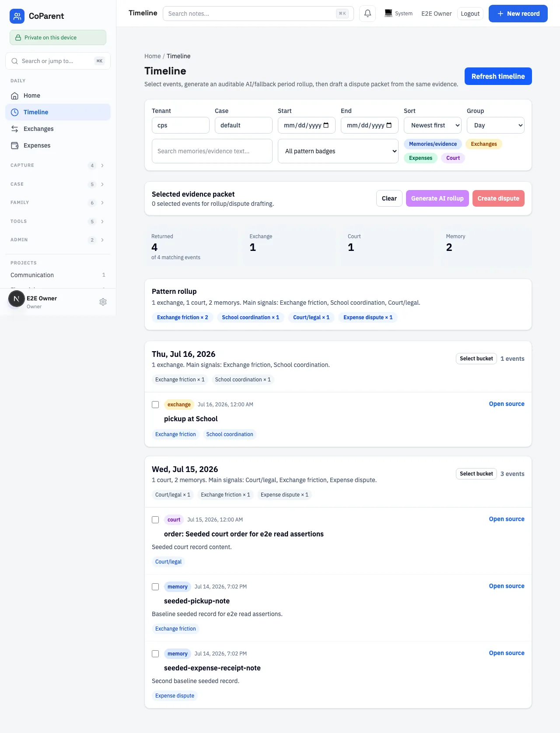Click the Create dispute button
This screenshot has height=733, width=560.
pyautogui.click(x=498, y=198)
